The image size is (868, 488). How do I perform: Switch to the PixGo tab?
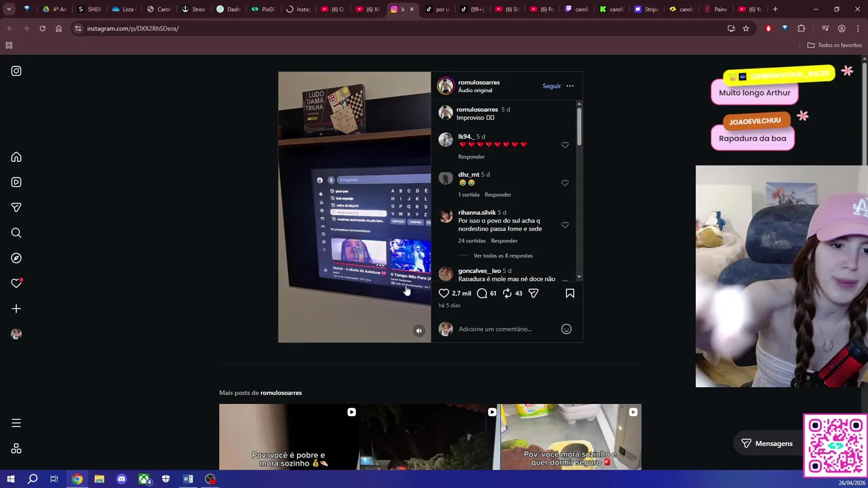[x=263, y=9]
